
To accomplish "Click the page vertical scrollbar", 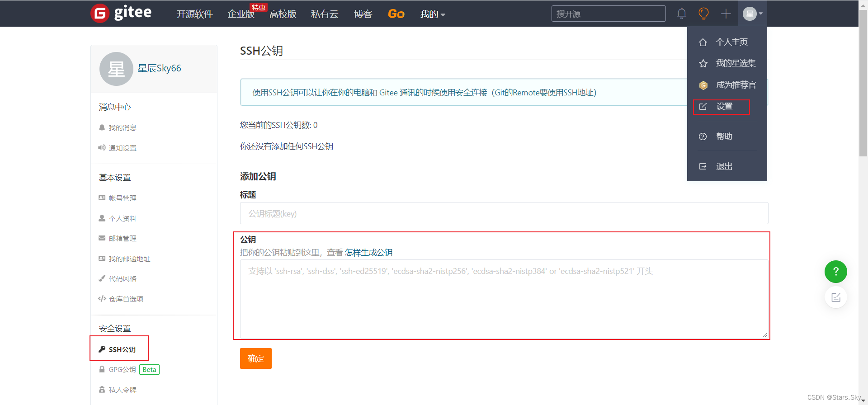I will tap(863, 83).
